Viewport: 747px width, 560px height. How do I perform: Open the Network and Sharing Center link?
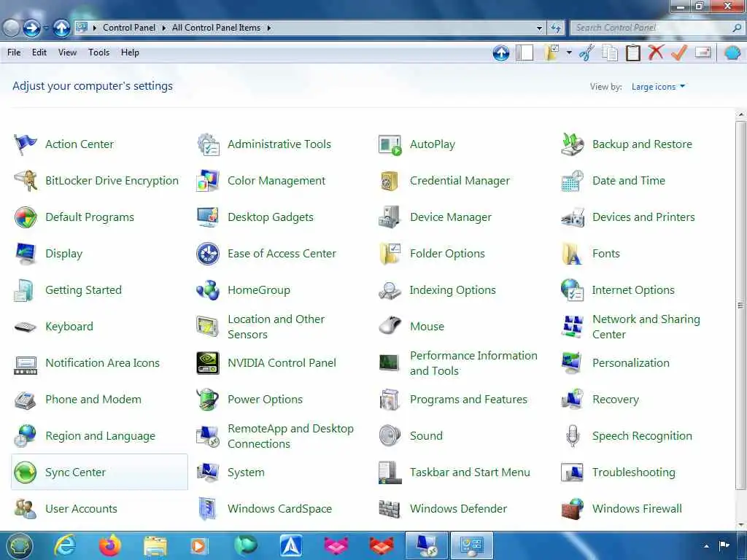(x=646, y=327)
